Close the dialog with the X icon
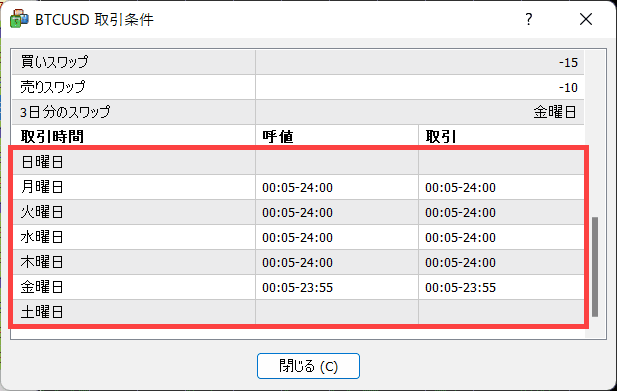 [x=586, y=19]
